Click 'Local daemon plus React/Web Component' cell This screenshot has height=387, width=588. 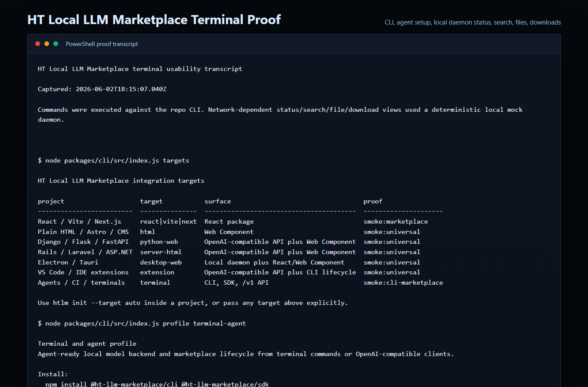(275, 262)
